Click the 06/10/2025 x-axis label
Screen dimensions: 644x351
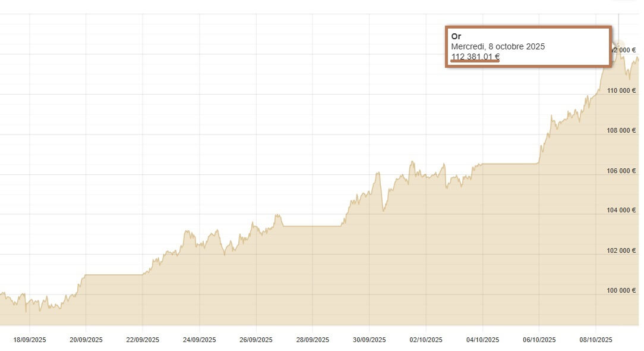click(x=539, y=340)
